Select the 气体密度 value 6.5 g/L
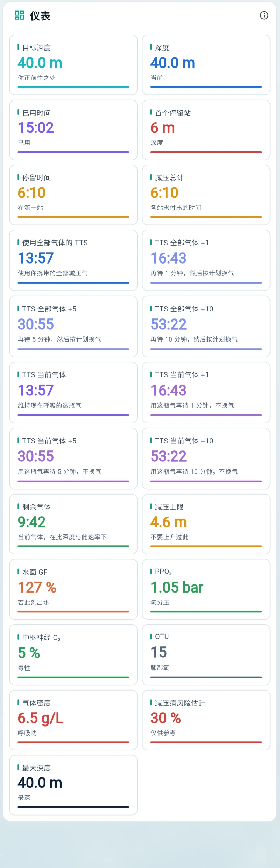280x868 pixels. [41, 718]
